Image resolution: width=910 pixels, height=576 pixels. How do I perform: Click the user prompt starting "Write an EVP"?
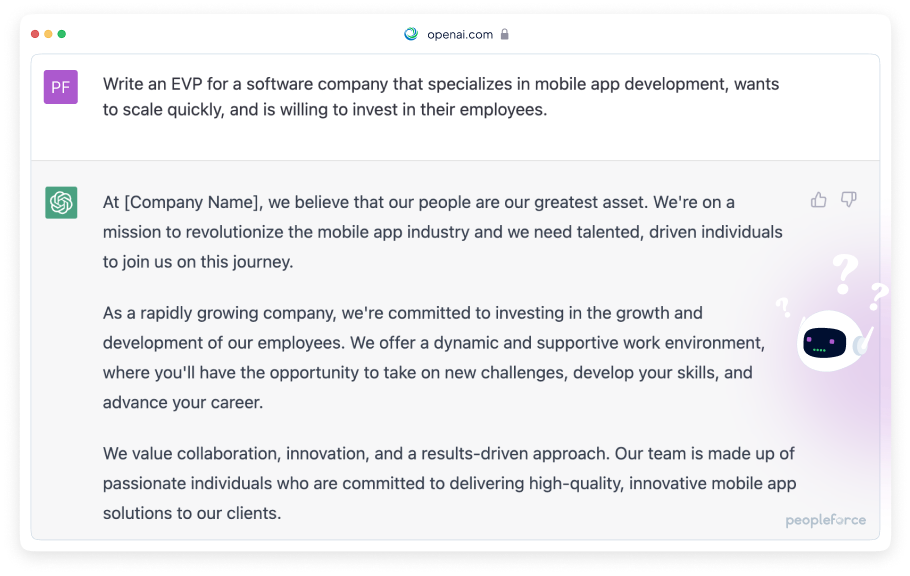click(441, 96)
